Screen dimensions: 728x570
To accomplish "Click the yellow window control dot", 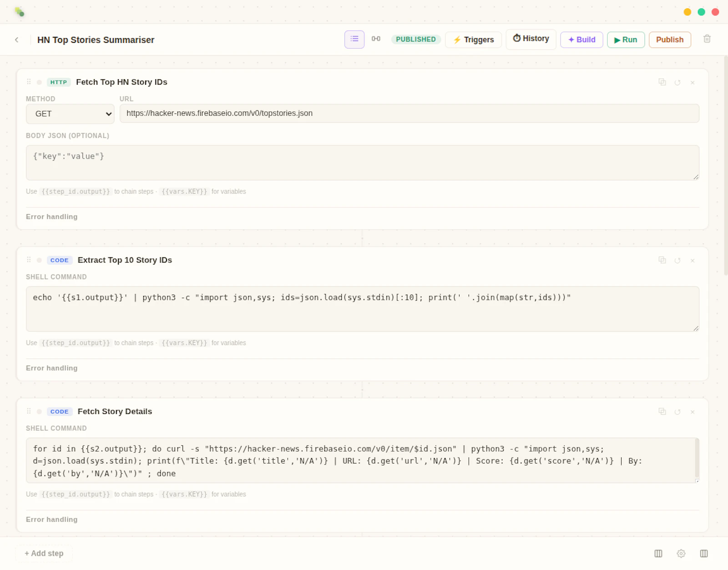I will coord(688,12).
